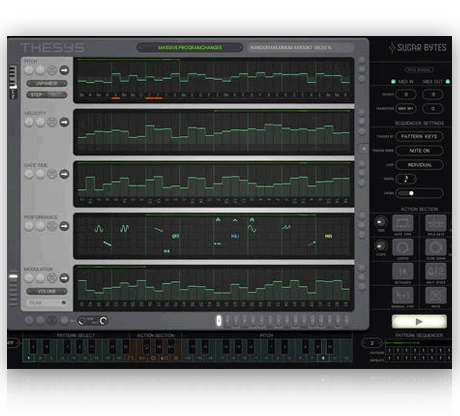
Task: Click the leftmost round button under Gate Time
Action: tap(29, 174)
